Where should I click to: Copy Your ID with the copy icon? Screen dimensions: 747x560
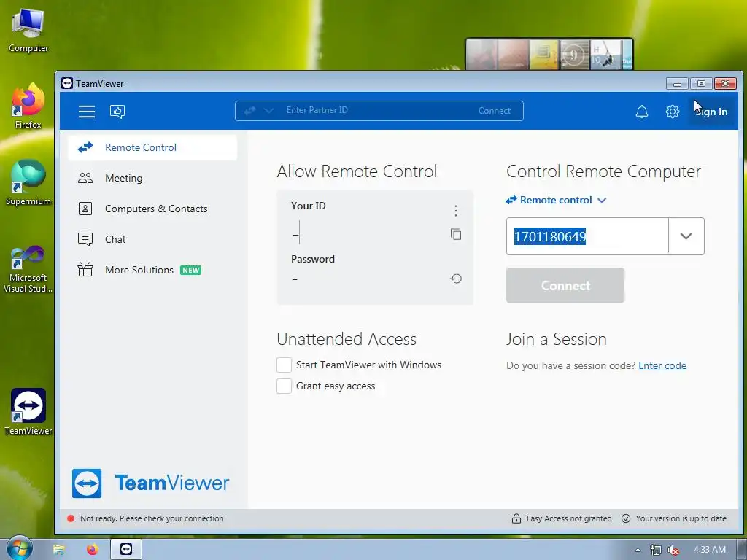pyautogui.click(x=456, y=234)
